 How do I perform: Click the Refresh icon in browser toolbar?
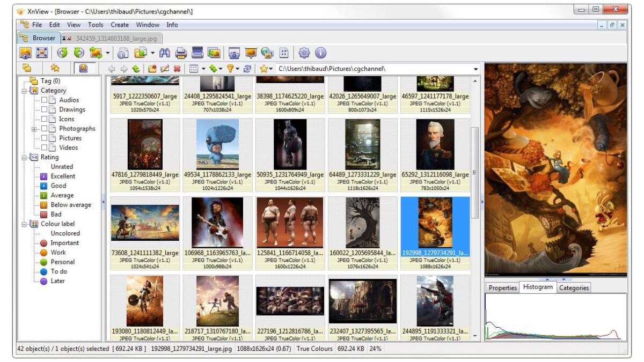coord(247,69)
